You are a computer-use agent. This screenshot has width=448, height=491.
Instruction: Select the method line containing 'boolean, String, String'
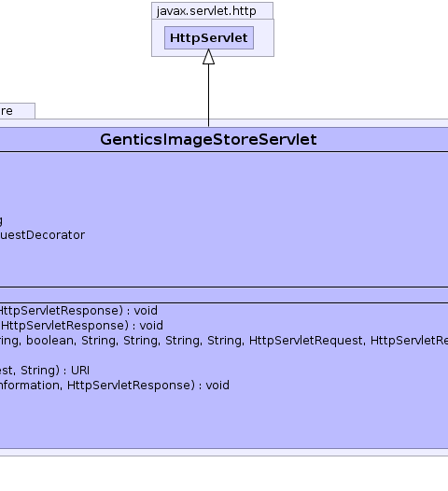pos(224,341)
